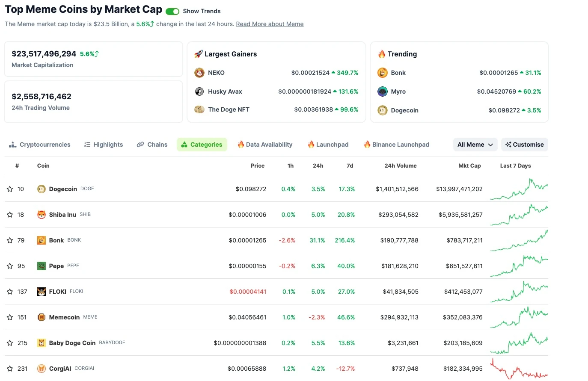588x381 pixels.
Task: Click the FLOKI coin icon
Action: point(42,292)
